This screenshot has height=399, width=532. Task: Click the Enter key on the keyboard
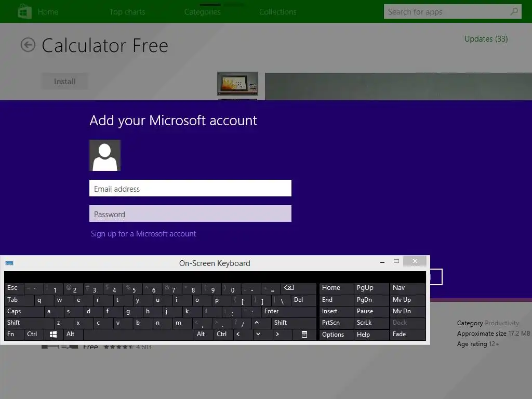pyautogui.click(x=288, y=312)
